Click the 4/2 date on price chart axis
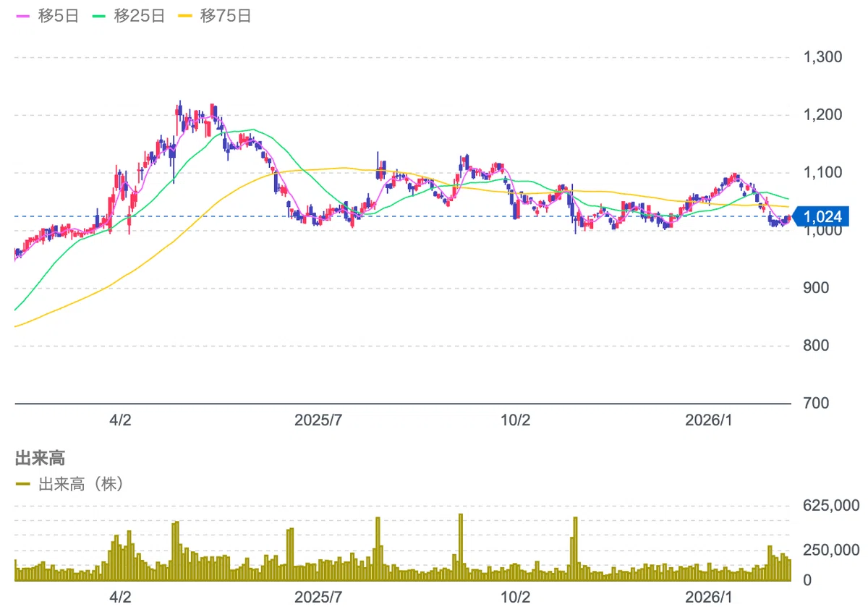Image resolution: width=868 pixels, height=607 pixels. pyautogui.click(x=120, y=420)
